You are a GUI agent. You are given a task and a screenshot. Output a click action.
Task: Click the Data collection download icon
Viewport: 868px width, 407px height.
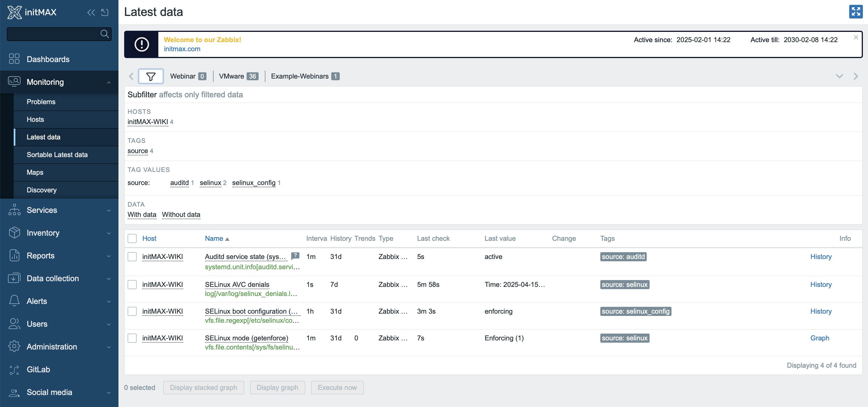(x=14, y=278)
